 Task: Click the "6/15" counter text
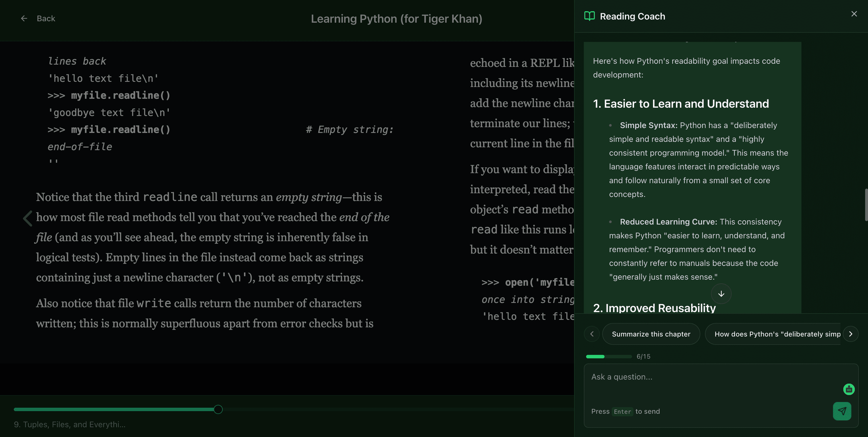pyautogui.click(x=644, y=357)
